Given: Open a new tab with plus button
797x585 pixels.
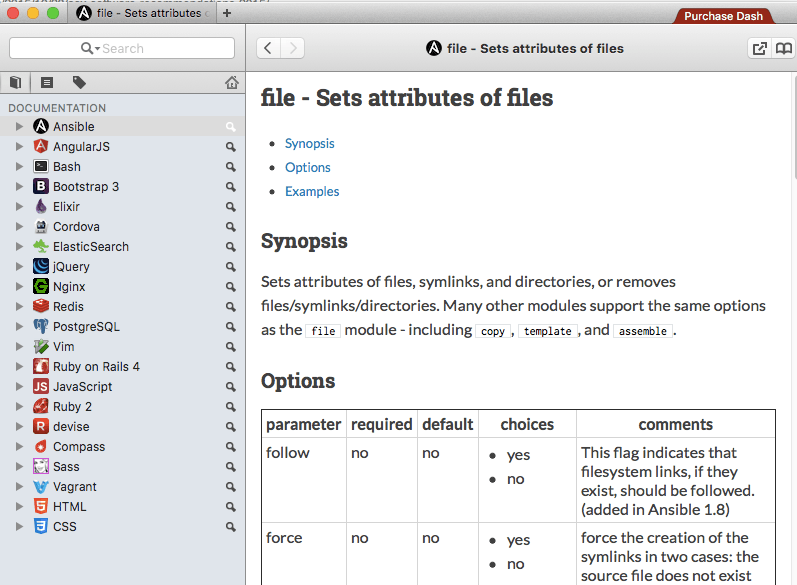Looking at the screenshot, I should click(x=227, y=13).
